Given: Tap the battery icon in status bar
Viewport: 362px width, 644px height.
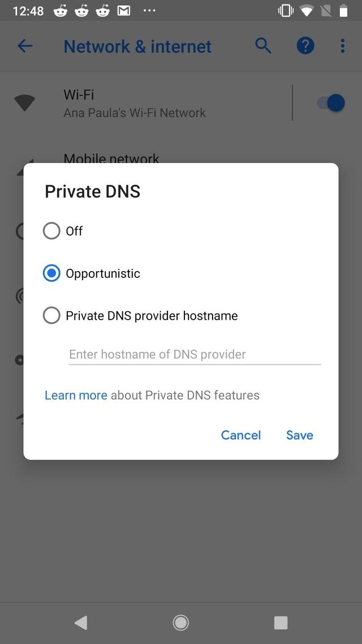Looking at the screenshot, I should 343,11.
